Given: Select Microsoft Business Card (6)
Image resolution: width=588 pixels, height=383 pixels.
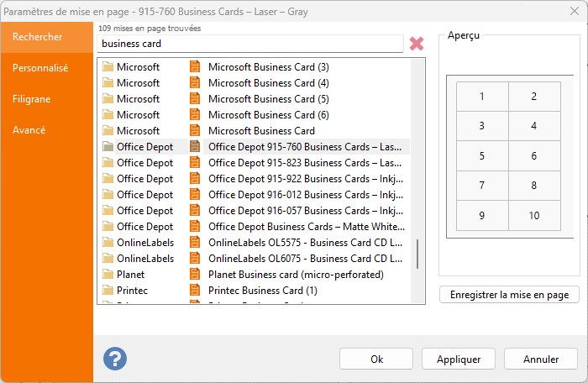Looking at the screenshot, I should (269, 115).
